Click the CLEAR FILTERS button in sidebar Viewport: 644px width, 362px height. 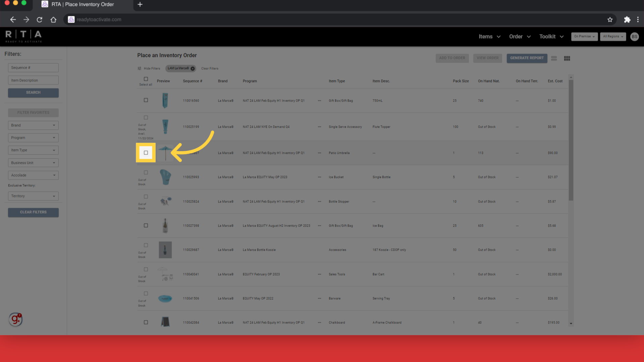[x=33, y=213]
